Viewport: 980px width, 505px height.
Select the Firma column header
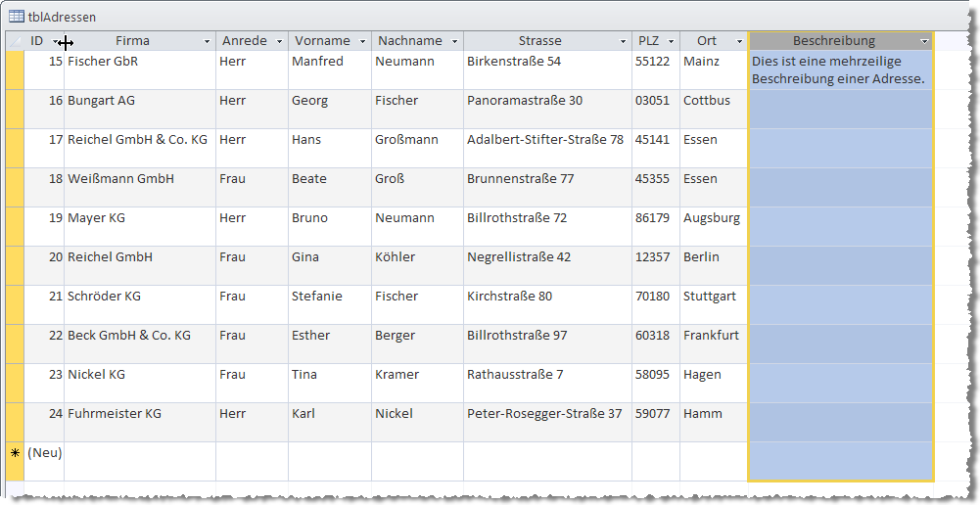(x=132, y=41)
